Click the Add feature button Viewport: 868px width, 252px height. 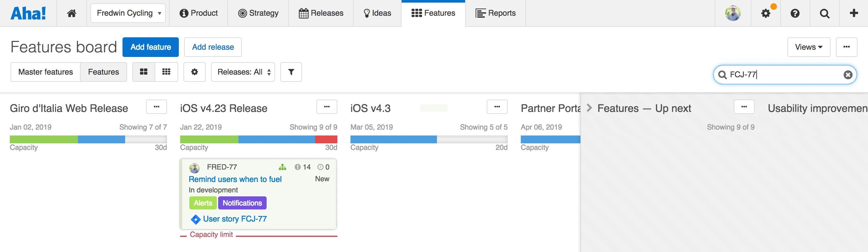click(151, 47)
